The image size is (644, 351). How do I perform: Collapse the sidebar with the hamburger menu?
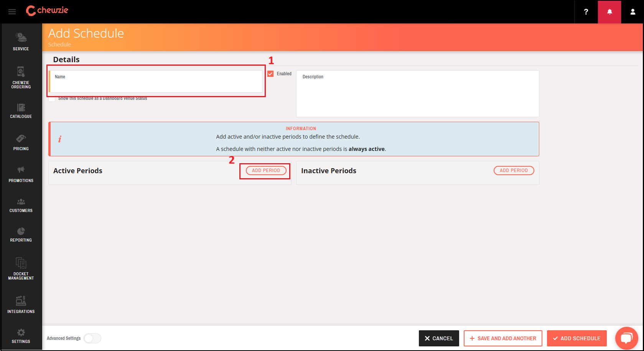(12, 12)
